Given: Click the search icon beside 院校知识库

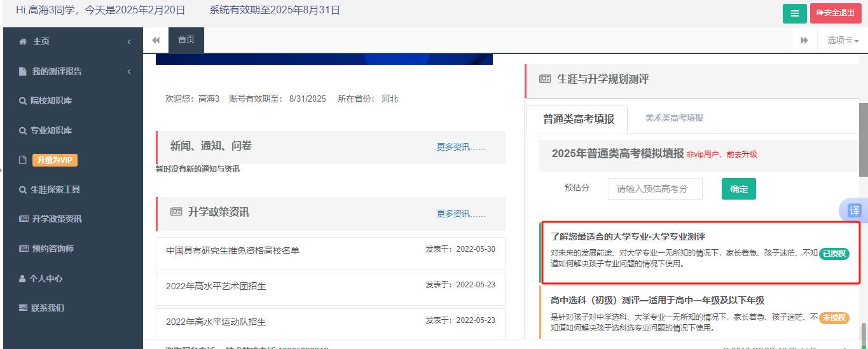Looking at the screenshot, I should click(23, 101).
